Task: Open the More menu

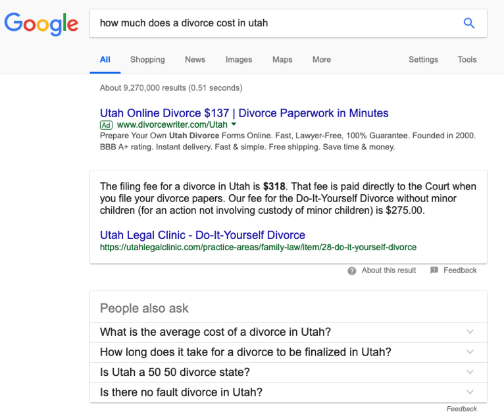Action: (322, 59)
